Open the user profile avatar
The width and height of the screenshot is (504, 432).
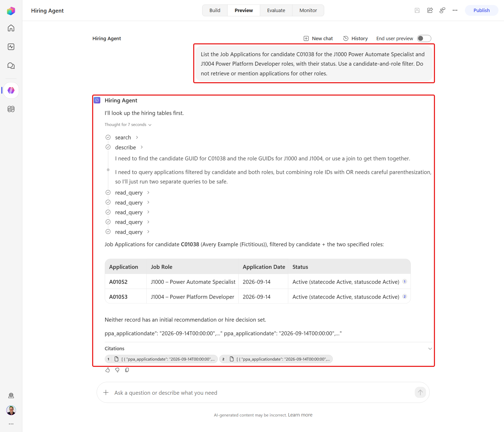click(x=11, y=410)
